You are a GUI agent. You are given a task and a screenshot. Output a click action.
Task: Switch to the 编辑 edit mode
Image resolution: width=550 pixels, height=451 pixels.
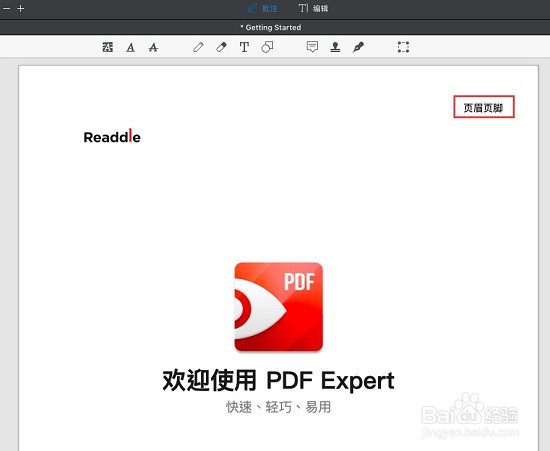[313, 8]
